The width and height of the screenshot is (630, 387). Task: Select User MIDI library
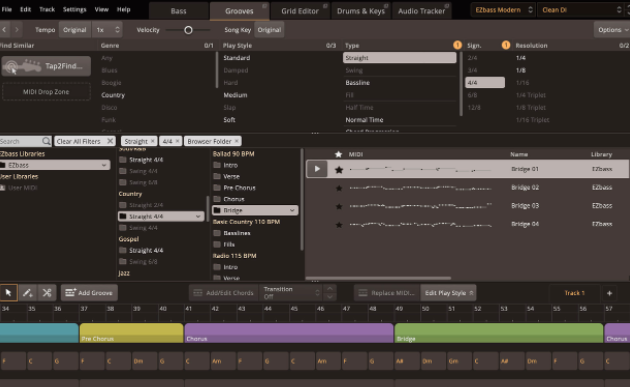pyautogui.click(x=23, y=188)
